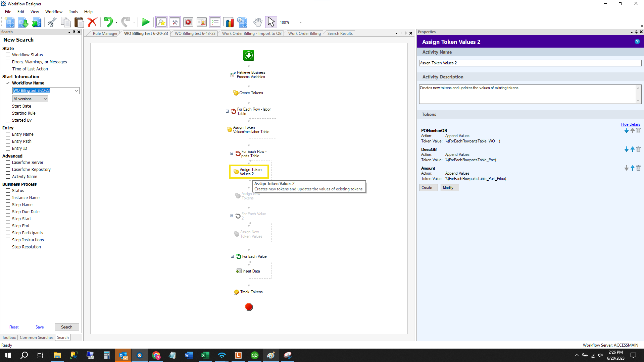Open the All versions dropdown
644x362 pixels.
(45, 99)
